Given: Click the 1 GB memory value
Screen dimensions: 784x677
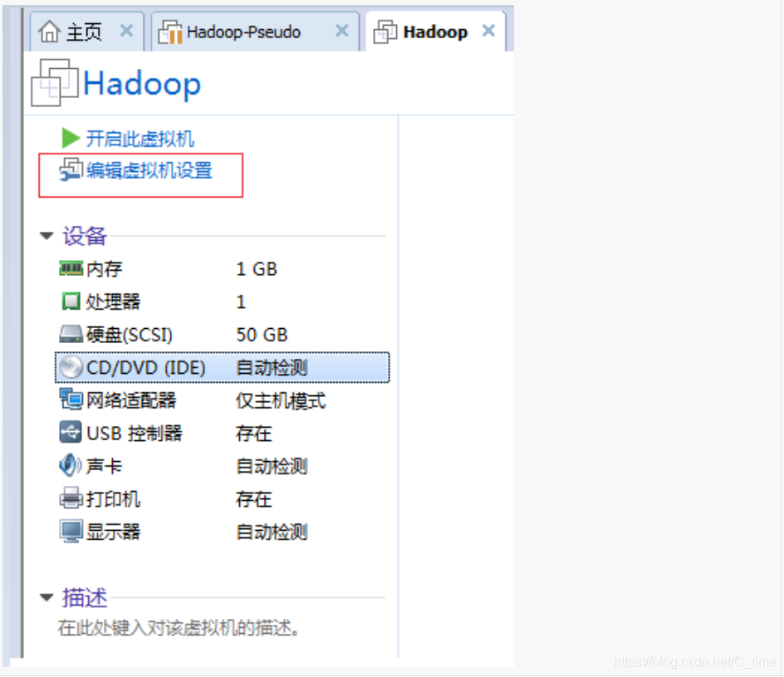Looking at the screenshot, I should pyautogui.click(x=257, y=269).
